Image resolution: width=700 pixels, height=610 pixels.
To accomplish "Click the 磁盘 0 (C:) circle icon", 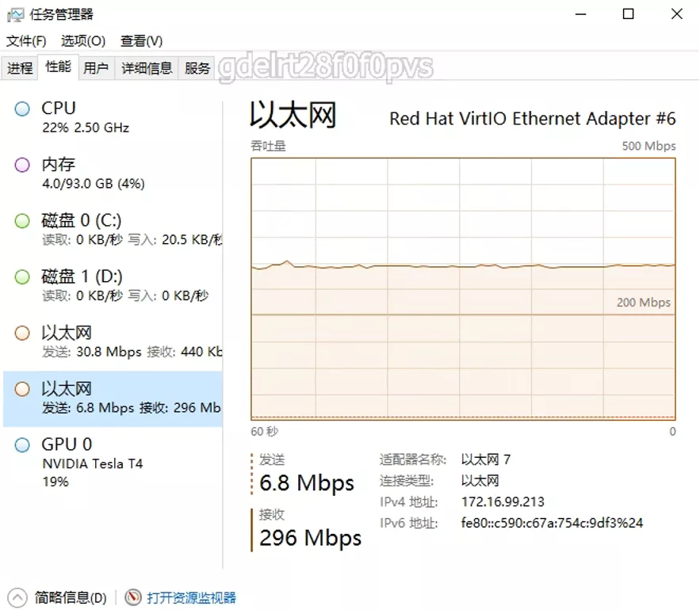I will coord(22,221).
